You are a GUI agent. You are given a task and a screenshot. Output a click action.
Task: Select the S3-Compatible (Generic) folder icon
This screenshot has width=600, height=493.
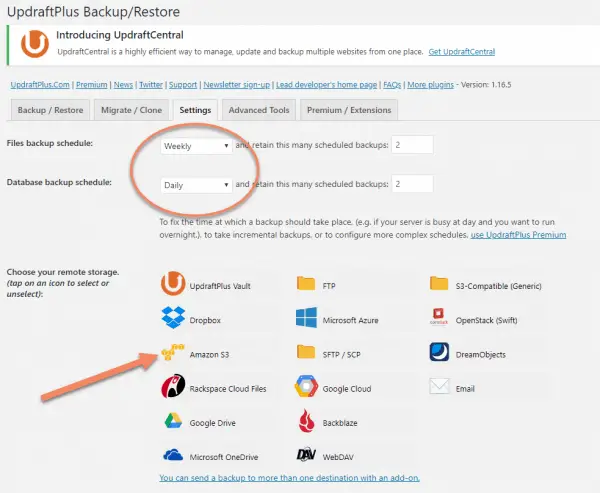pyautogui.click(x=439, y=283)
